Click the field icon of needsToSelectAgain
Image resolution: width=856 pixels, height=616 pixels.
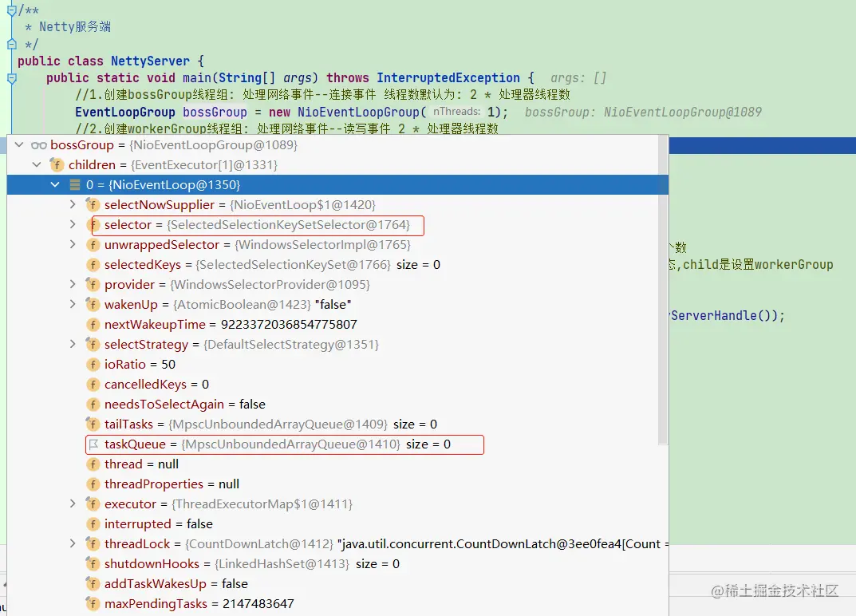pos(93,404)
